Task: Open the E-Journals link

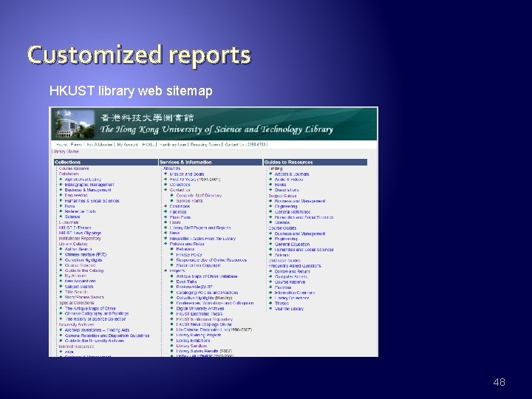Action: point(69,222)
